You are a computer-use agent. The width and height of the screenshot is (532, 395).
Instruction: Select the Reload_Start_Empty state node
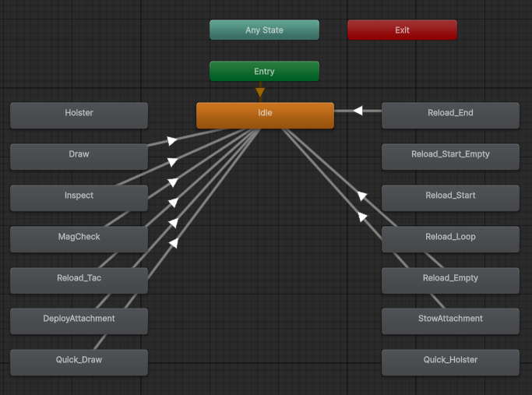[450, 157]
